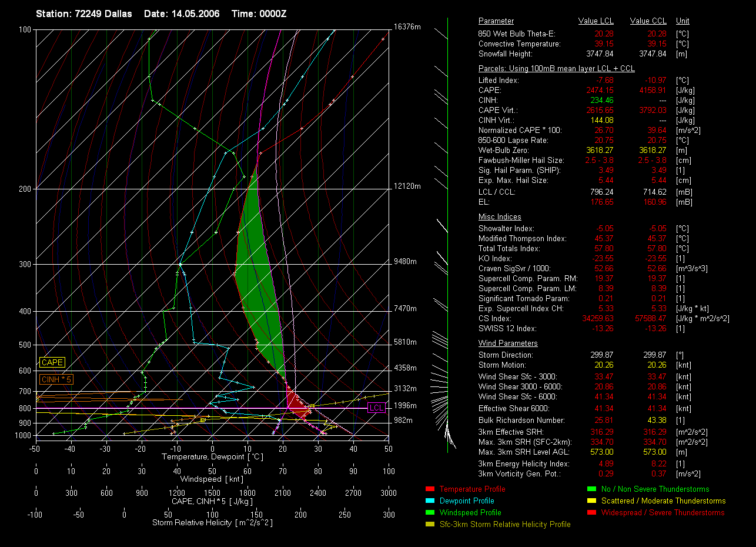Click the Value CCL column header

(x=648, y=21)
